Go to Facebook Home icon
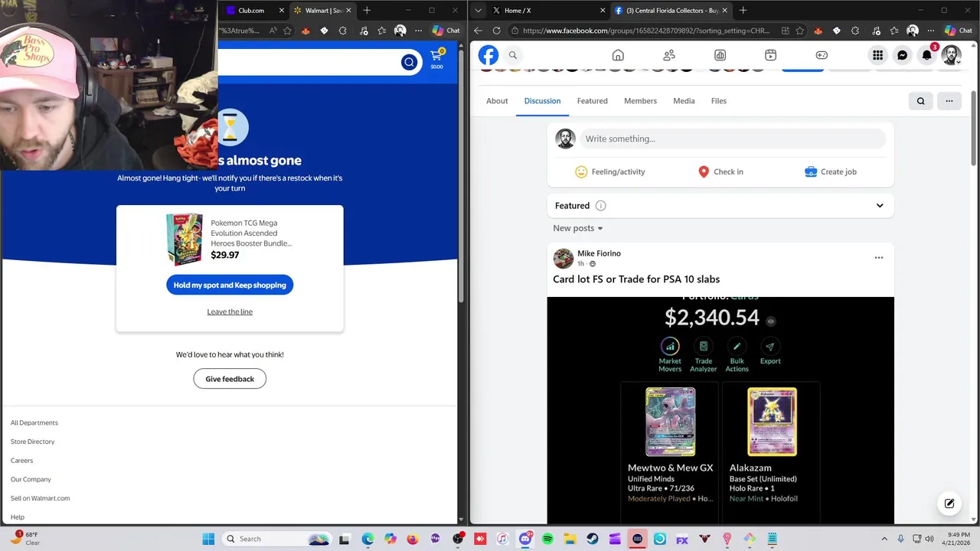The width and height of the screenshot is (980, 551). [x=618, y=55]
